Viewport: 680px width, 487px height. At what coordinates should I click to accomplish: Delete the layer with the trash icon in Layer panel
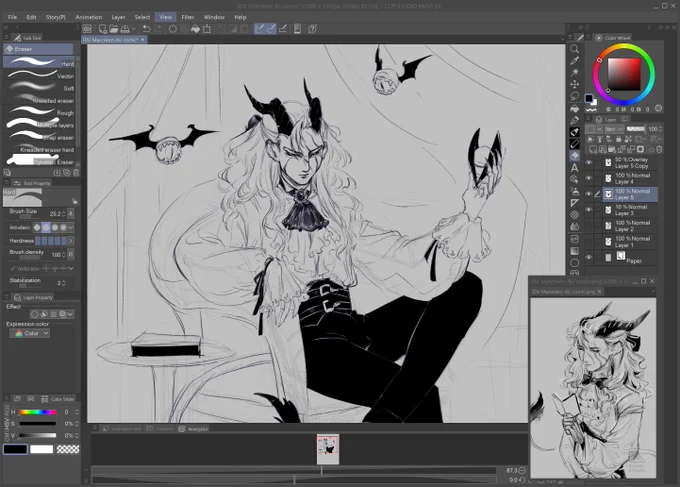coord(659,150)
